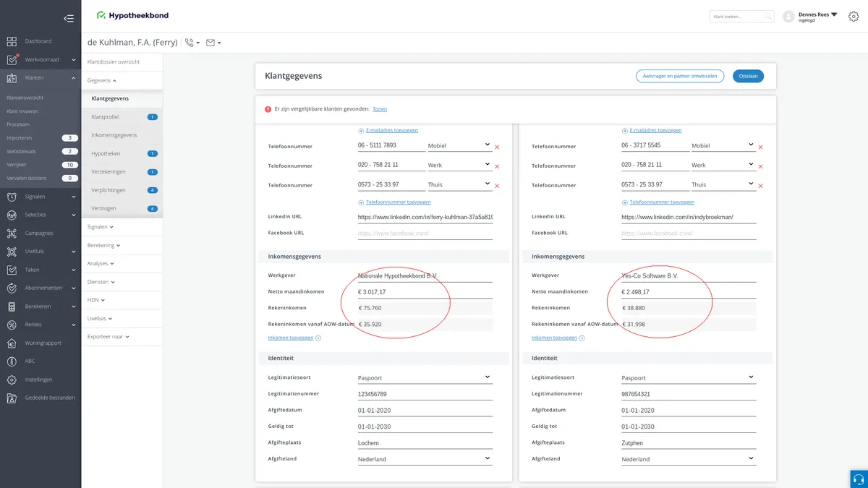868x488 pixels.
Task: Open Instellingen gear in the sidebar
Action: [x=12, y=380]
